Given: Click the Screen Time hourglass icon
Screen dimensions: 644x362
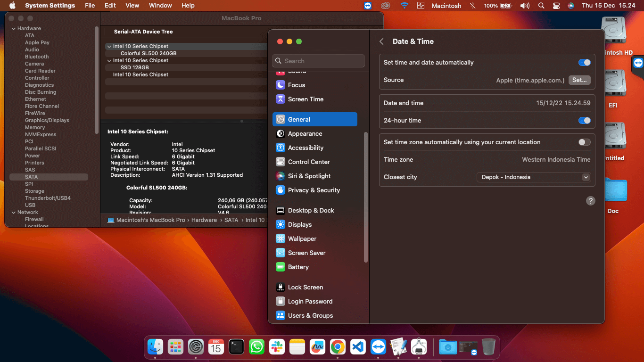Looking at the screenshot, I should coord(281,99).
